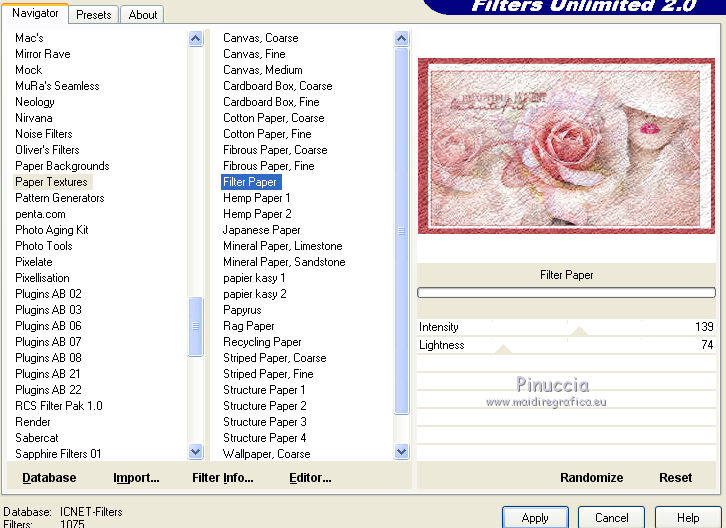Choose Mineral Paper, Limestone filter
Image resolution: width=726 pixels, height=528 pixels.
click(282, 246)
